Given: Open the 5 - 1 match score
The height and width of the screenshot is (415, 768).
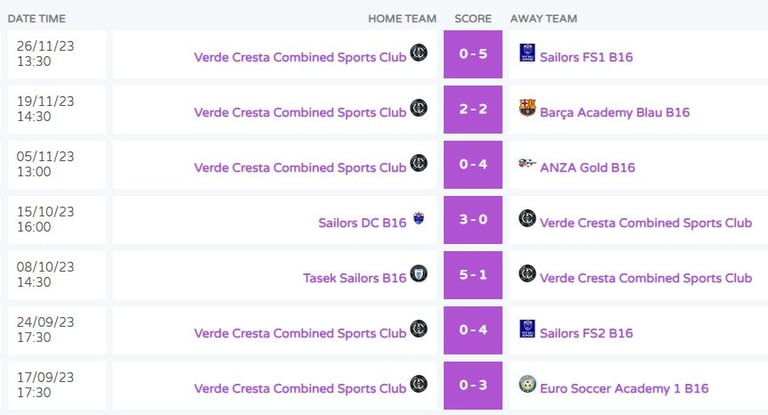Looking at the screenshot, I should (473, 275).
